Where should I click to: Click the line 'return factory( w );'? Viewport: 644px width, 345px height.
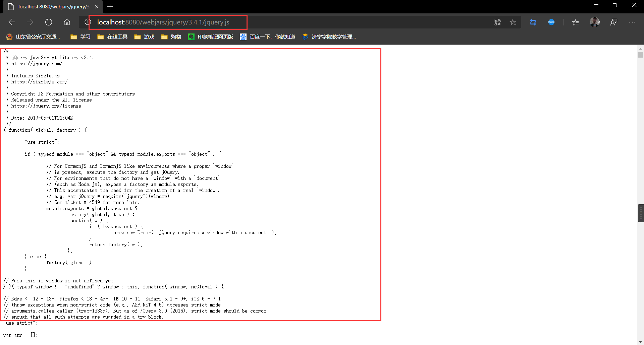pyautogui.click(x=116, y=245)
